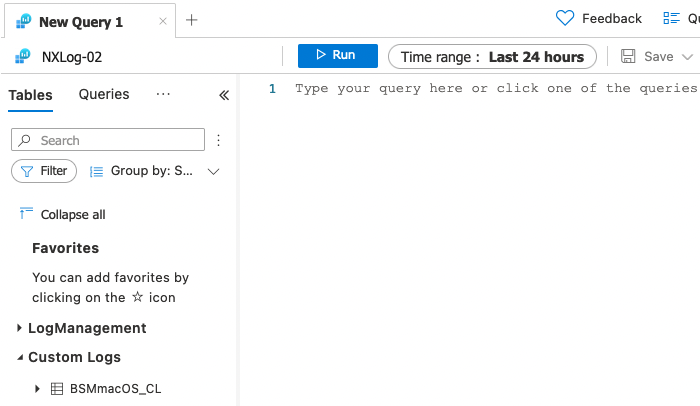Add a new query tab
Screen dimensions: 700x406
click(x=192, y=20)
